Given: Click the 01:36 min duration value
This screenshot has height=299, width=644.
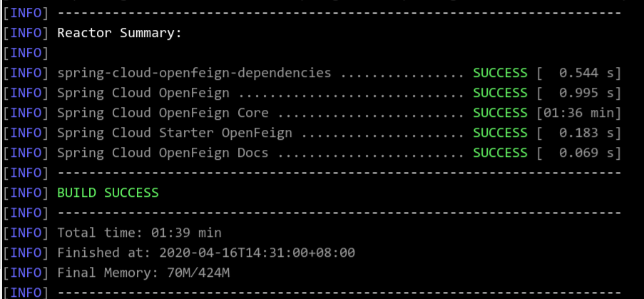Looking at the screenshot, I should tap(578, 113).
